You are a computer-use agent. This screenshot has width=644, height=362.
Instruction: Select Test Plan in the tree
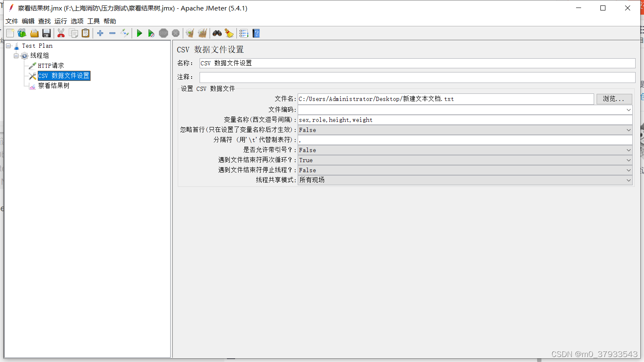[x=37, y=46]
